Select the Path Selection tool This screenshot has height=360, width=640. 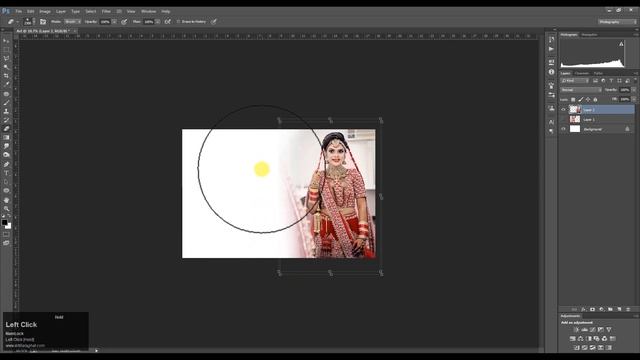(6, 182)
